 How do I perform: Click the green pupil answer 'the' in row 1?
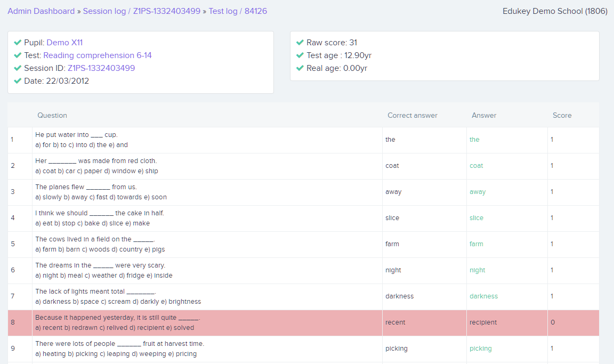click(x=474, y=139)
